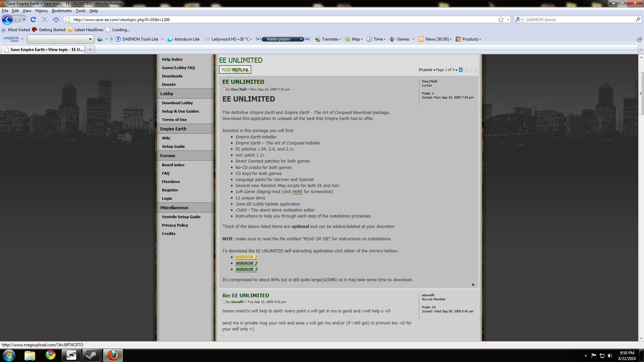Click the radio player volume speaker icon

click(x=307, y=39)
